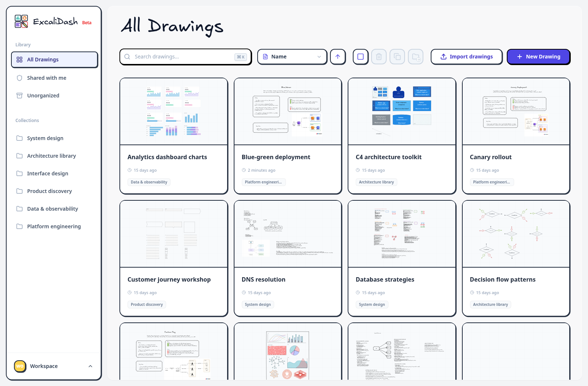
Task: Click in the Search drawings field
Action: pos(186,57)
